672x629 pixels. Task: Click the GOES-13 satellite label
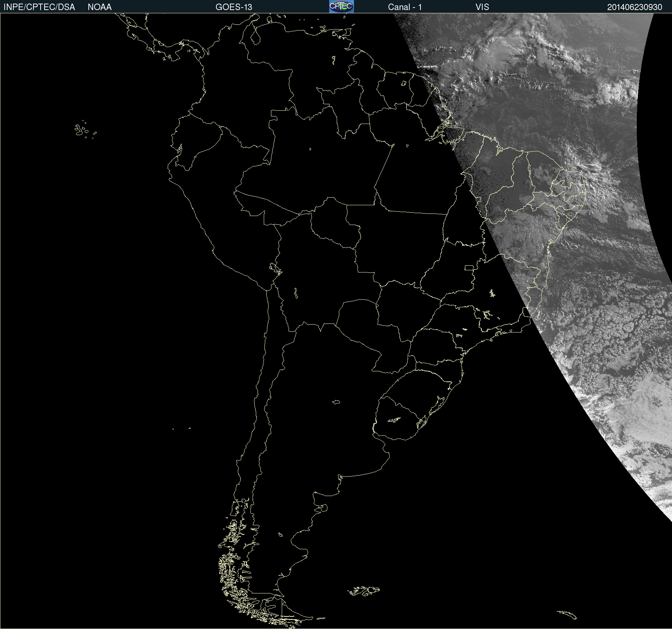point(234,7)
